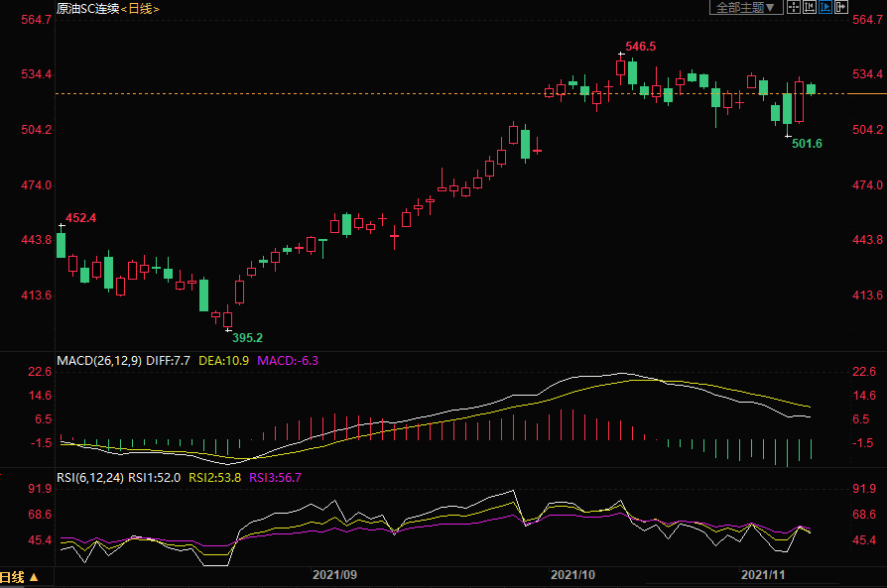Image resolution: width=887 pixels, height=588 pixels.
Task: Click the rightmost export arrow icon in toolbar
Action: point(841,8)
